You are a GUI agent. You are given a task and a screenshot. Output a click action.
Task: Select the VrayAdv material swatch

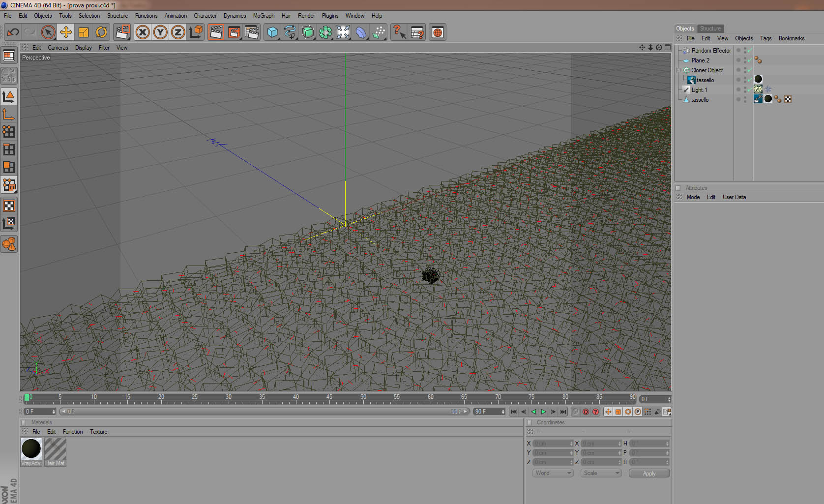[x=31, y=452]
